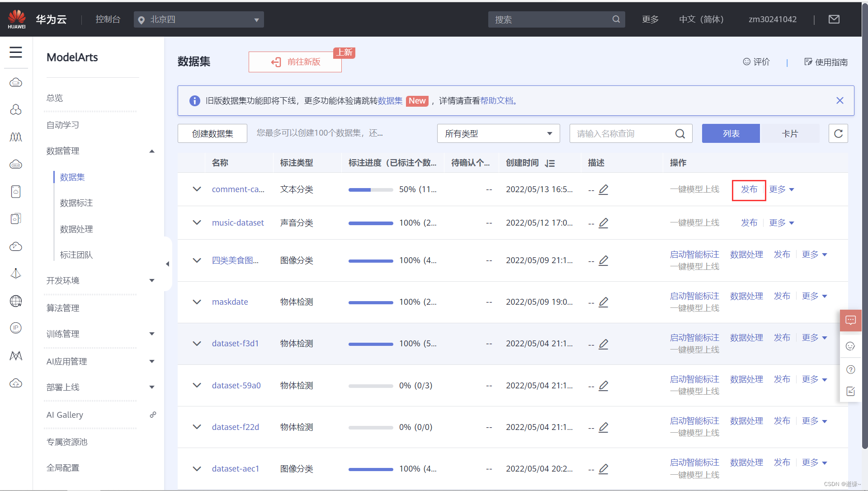Switch to the card view

[790, 133]
